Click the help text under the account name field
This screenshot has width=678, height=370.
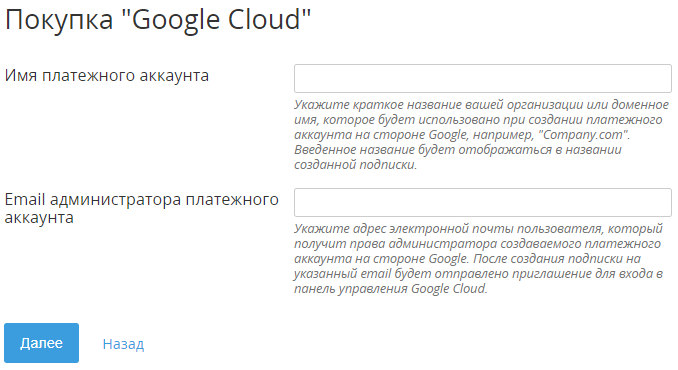(482, 134)
